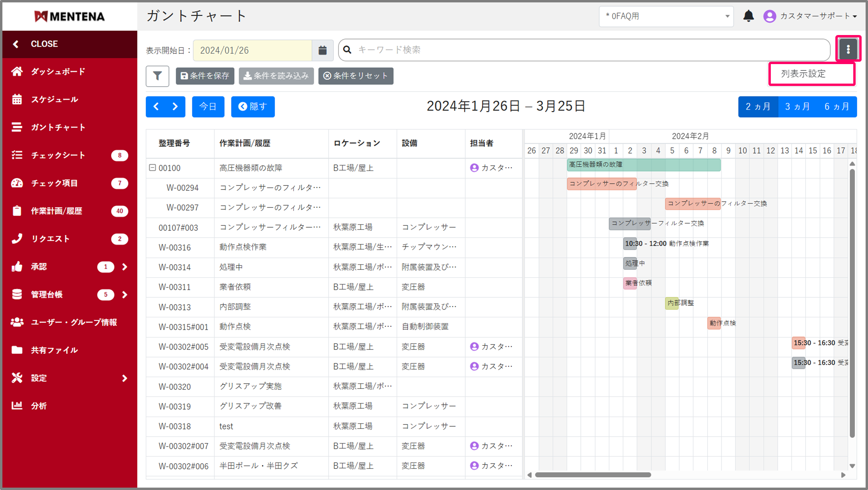Open 分析 from the sidebar
The image size is (868, 490).
tap(39, 406)
